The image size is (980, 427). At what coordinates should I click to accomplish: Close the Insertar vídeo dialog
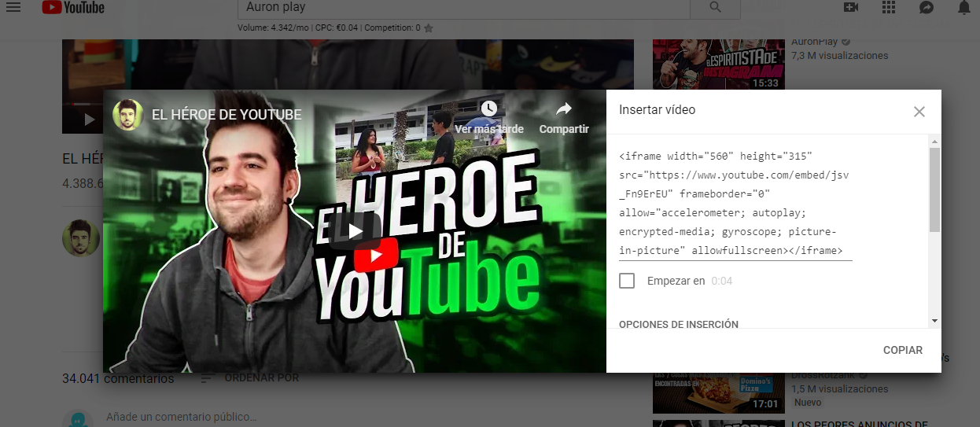pyautogui.click(x=919, y=112)
